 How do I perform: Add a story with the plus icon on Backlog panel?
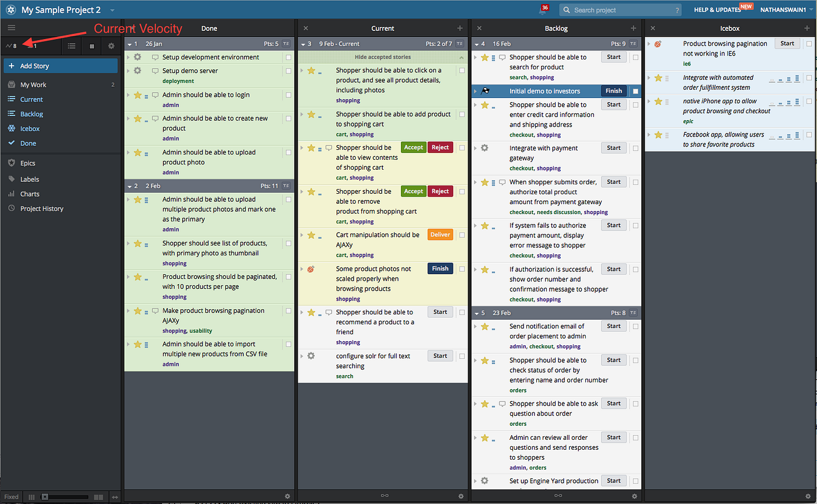pyautogui.click(x=633, y=28)
